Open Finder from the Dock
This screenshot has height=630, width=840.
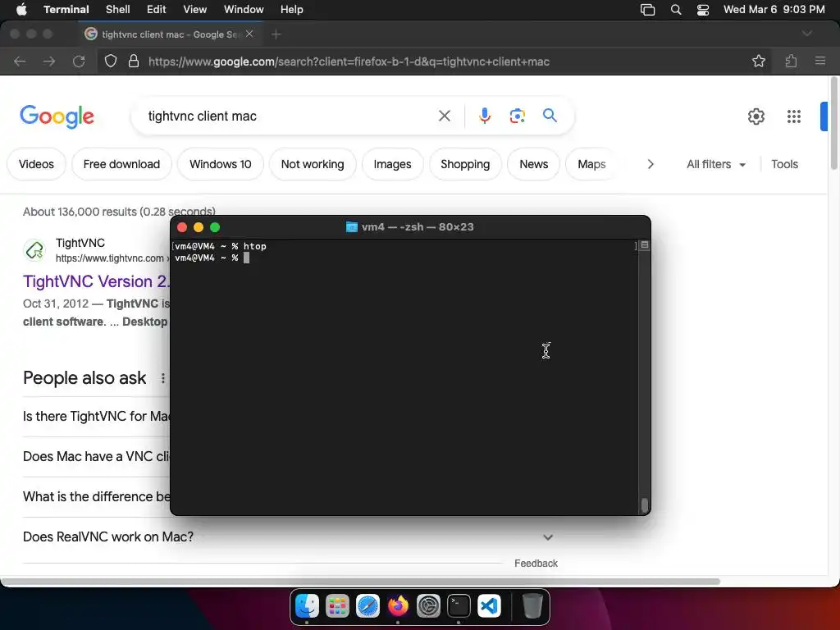[307, 606]
